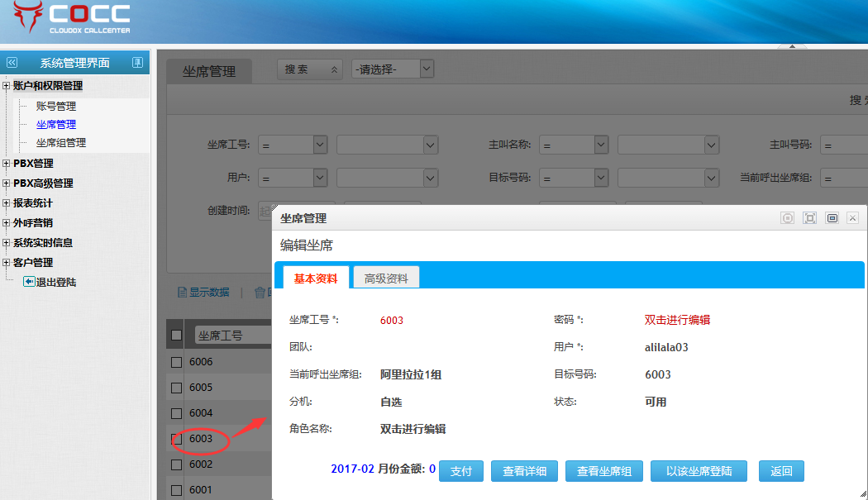Switch to the 高级资料 tab
This screenshot has width=868, height=500.
[x=386, y=279]
